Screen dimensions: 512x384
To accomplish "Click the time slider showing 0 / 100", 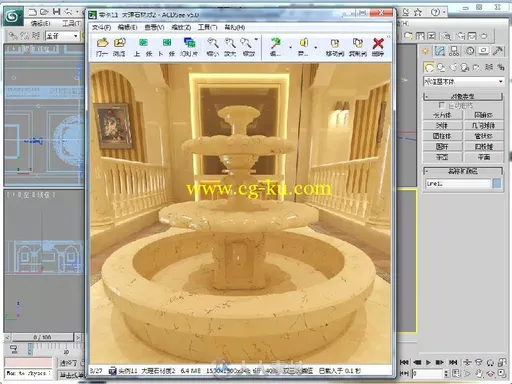I will point(42,337).
